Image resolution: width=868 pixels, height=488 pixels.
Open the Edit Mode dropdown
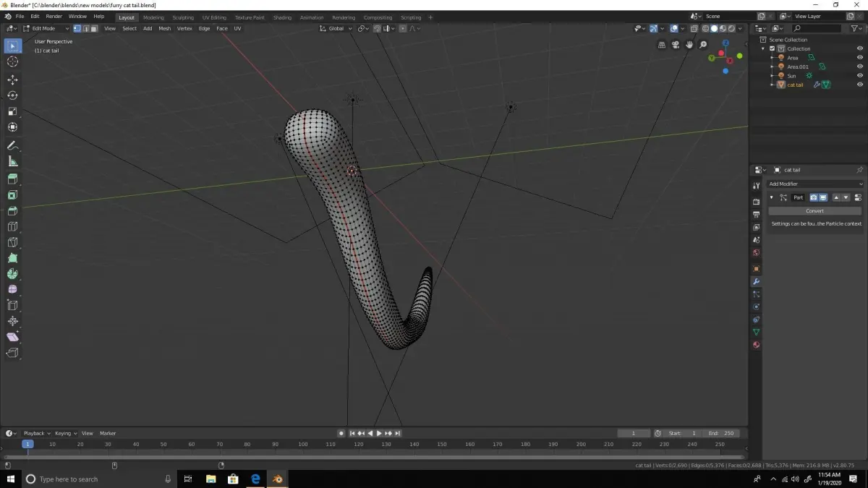(x=45, y=28)
